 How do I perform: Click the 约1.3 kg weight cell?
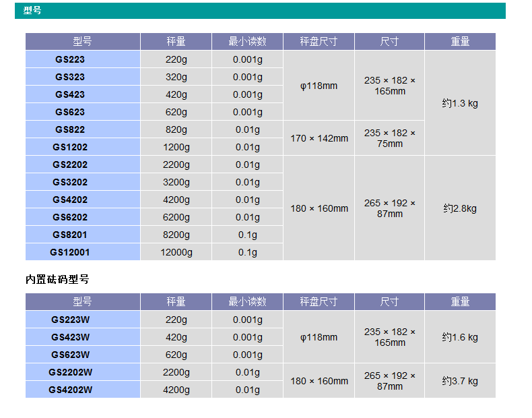click(x=460, y=103)
